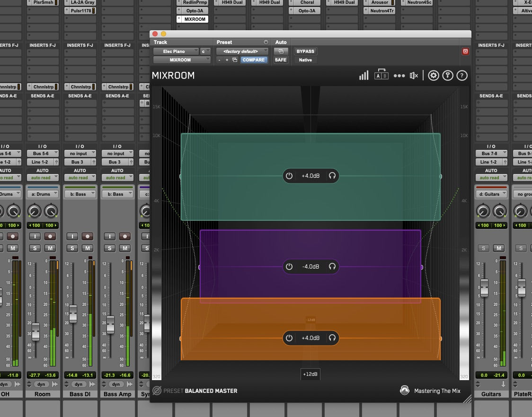Click the SAFE automation button
Screen dimensions: 532x417
pos(281,60)
